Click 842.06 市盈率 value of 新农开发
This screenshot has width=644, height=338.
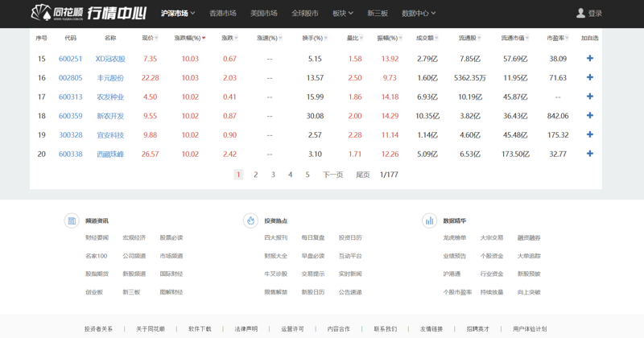click(x=558, y=116)
